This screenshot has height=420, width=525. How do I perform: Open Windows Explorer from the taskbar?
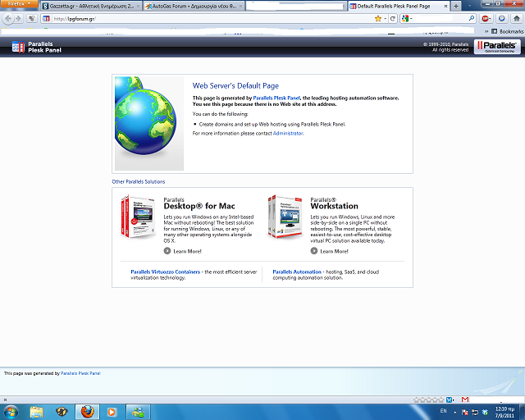click(x=36, y=412)
